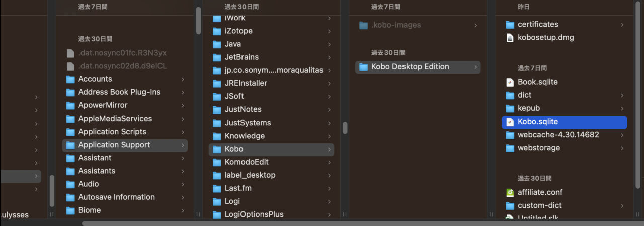Select the JustNotes folder name

[243, 109]
